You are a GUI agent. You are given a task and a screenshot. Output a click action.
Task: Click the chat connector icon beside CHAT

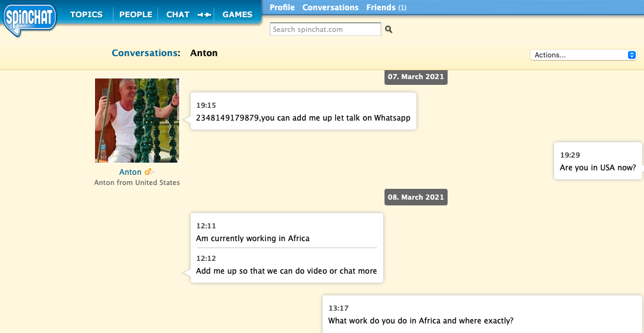pyautogui.click(x=204, y=15)
